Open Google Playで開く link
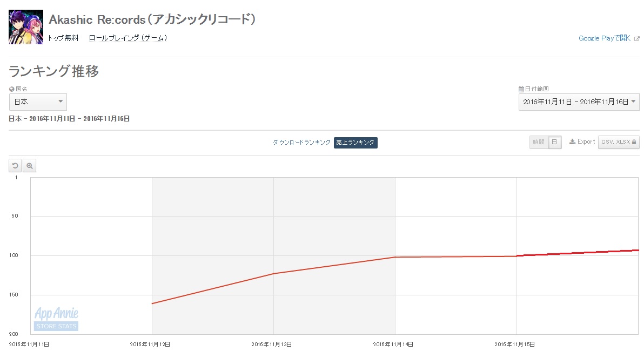Screen dimensions: 644x351 [x=605, y=38]
